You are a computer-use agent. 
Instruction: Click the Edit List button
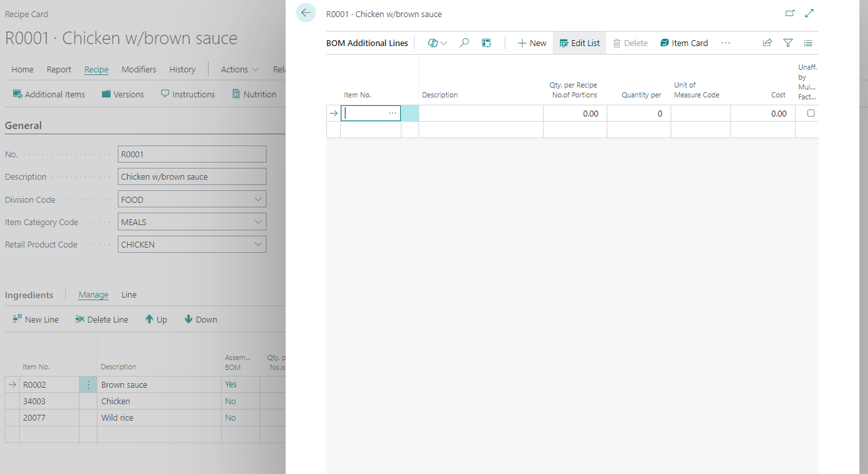pos(579,43)
